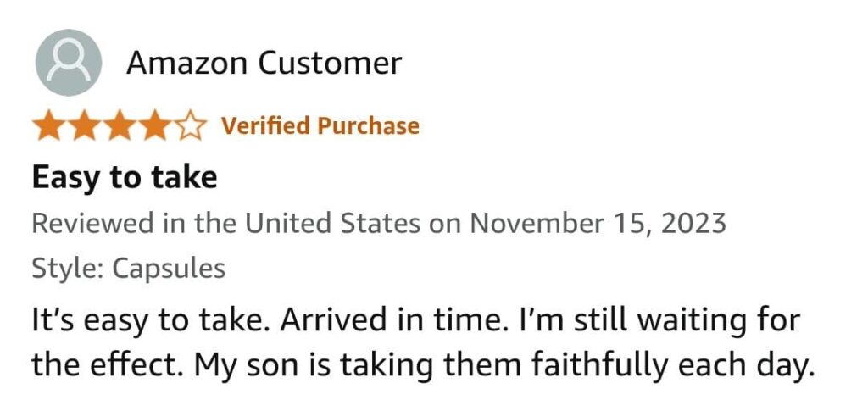The image size is (868, 411).
Task: Click the Verified Purchase label
Action: point(320,126)
